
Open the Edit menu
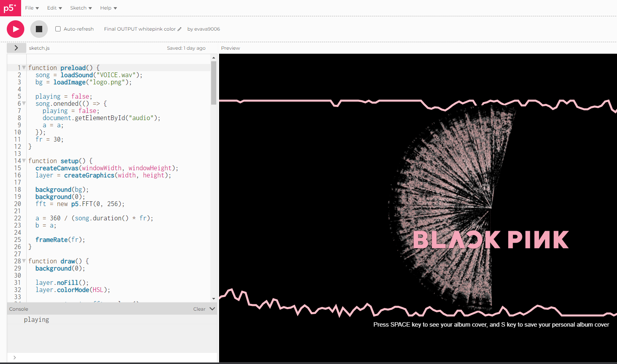coord(55,8)
